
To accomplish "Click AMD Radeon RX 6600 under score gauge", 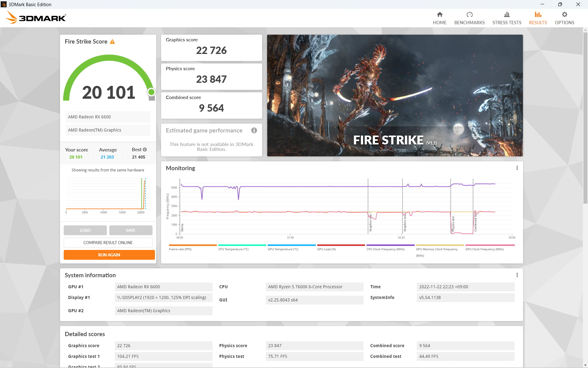I will point(108,117).
